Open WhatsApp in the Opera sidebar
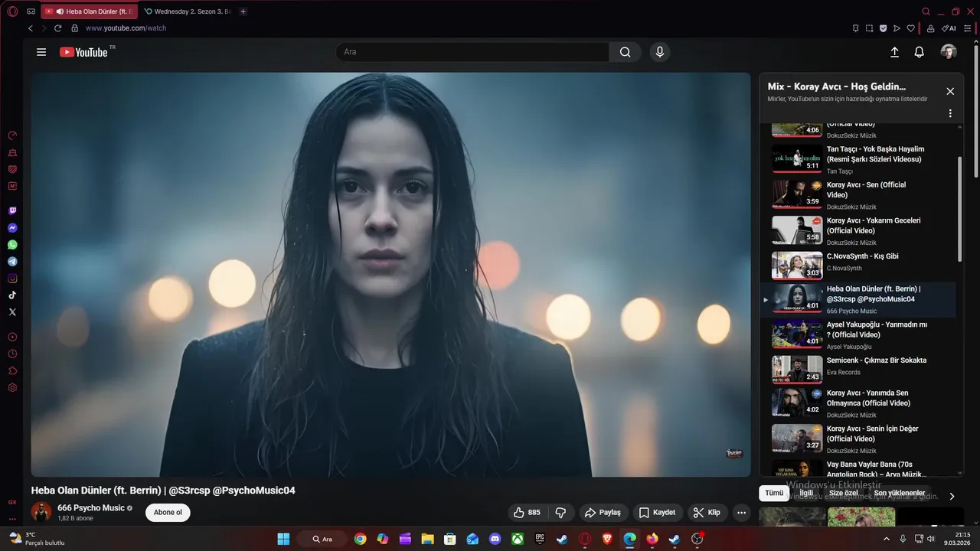Image resolution: width=980 pixels, height=551 pixels. (12, 245)
